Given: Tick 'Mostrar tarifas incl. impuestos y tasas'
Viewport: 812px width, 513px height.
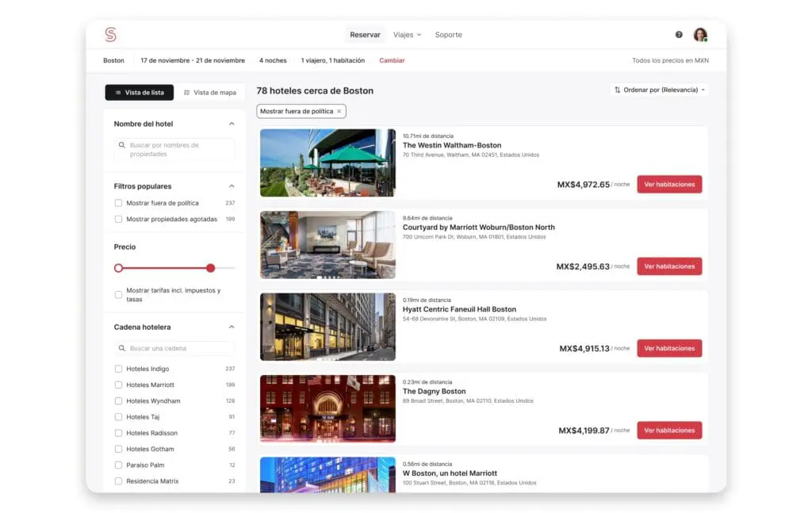Looking at the screenshot, I should coord(118,295).
